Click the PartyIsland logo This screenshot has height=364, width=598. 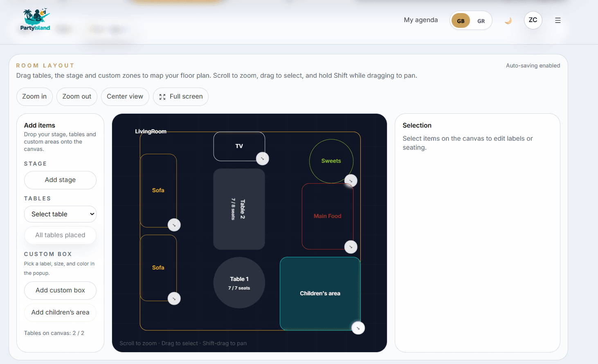point(35,20)
